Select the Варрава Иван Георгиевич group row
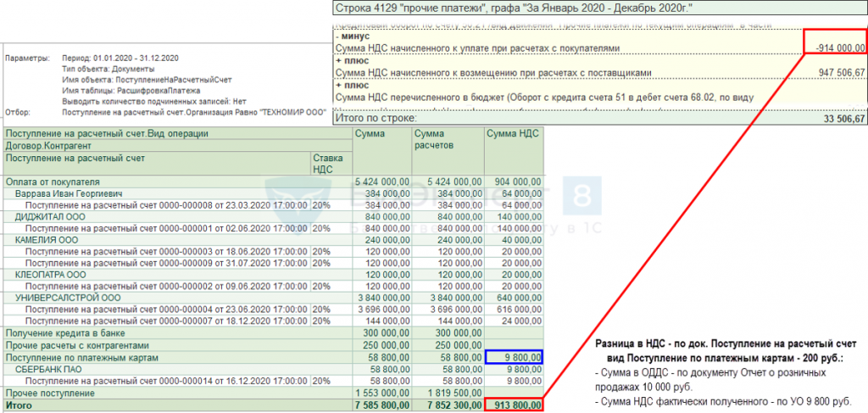 [x=69, y=193]
